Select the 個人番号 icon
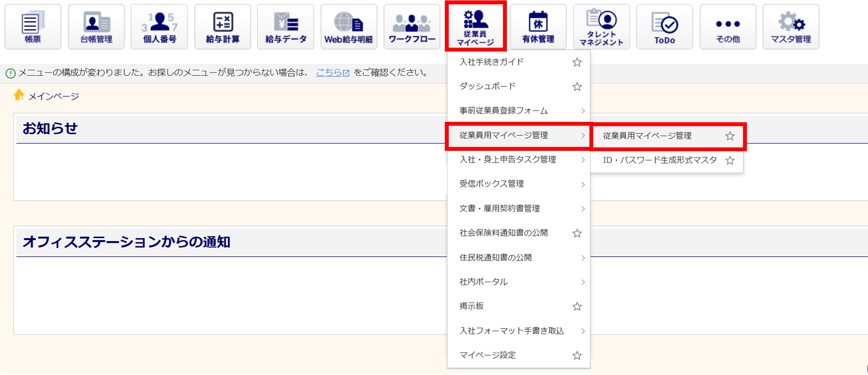The width and height of the screenshot is (868, 375). tap(159, 27)
